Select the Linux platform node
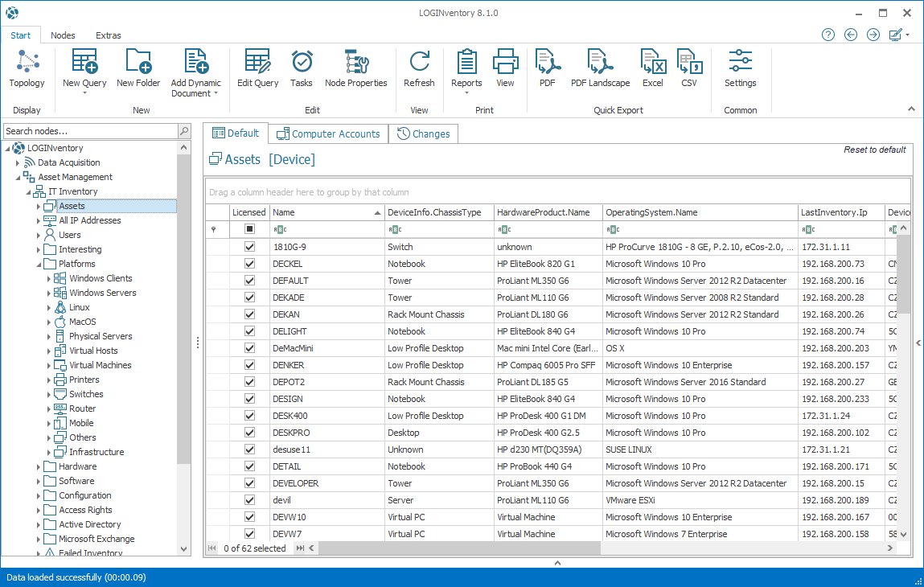The height and width of the screenshot is (587, 924). pos(79,307)
